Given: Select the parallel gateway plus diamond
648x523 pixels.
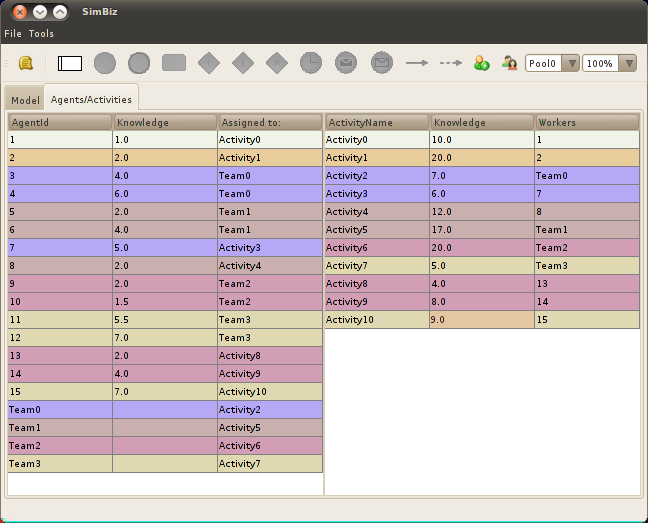Looking at the screenshot, I should [x=209, y=63].
